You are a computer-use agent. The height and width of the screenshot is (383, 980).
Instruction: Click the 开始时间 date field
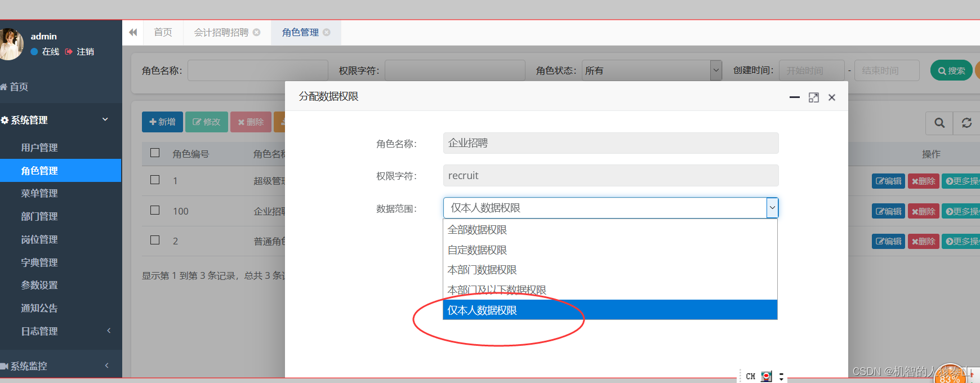click(x=812, y=70)
